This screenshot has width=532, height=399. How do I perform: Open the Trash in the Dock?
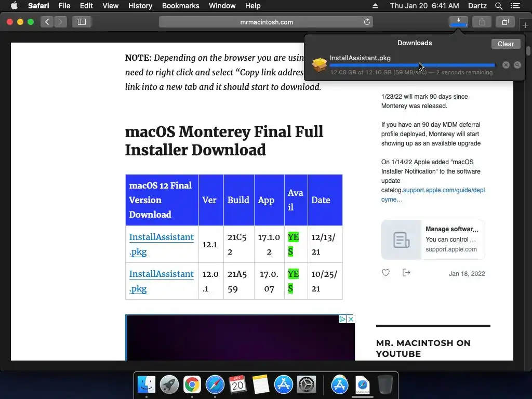pyautogui.click(x=385, y=385)
